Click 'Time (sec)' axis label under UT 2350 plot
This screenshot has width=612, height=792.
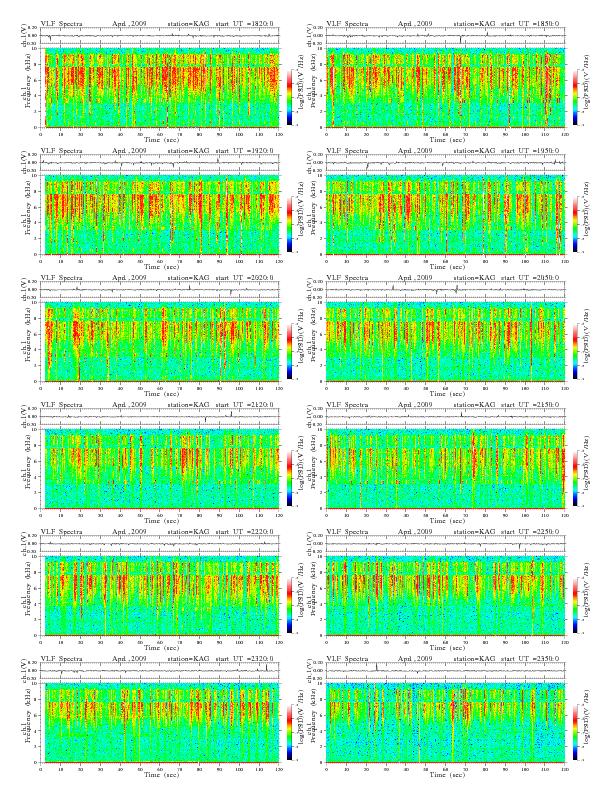pyautogui.click(x=447, y=774)
